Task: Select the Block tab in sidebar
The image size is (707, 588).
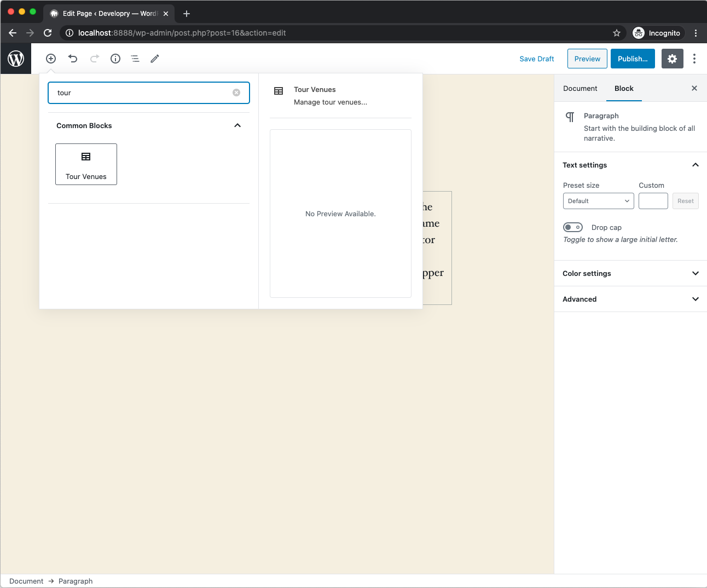Action: (624, 88)
